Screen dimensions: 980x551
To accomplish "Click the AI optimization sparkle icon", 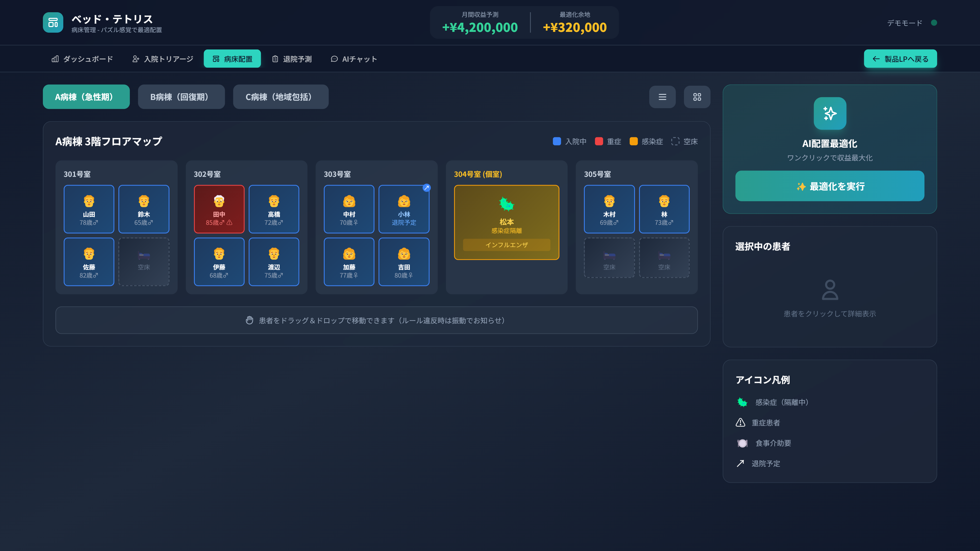I will [x=830, y=113].
